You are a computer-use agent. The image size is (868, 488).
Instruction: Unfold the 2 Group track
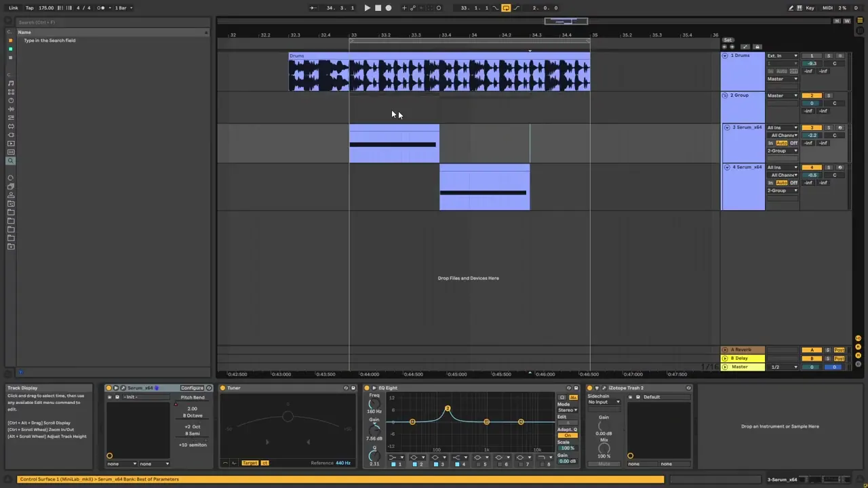pyautogui.click(x=725, y=96)
